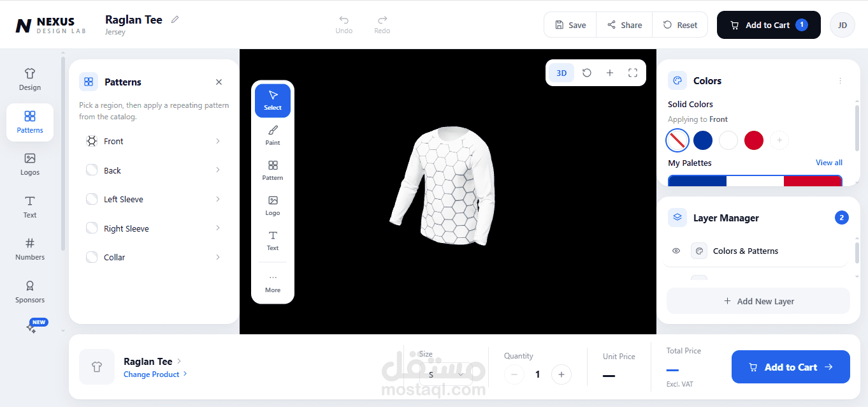Zoom in with the plus viewer icon
Screen dimensions: 868x407
(610, 73)
